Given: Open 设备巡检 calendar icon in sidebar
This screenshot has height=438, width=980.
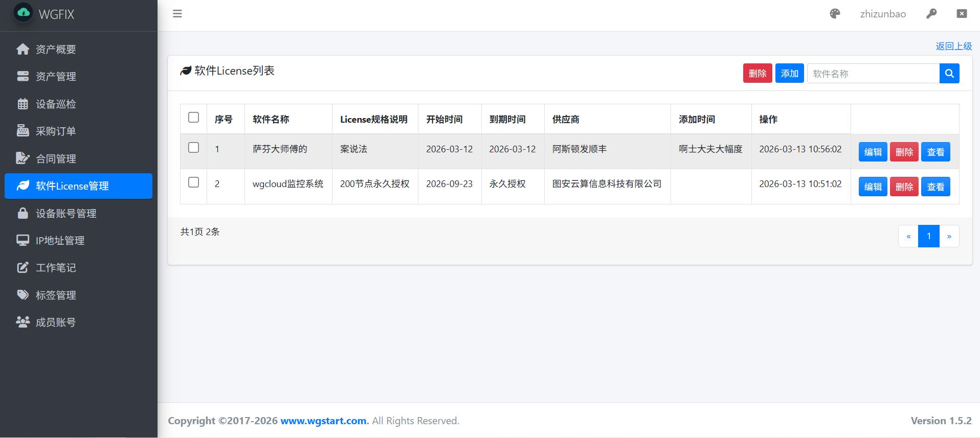Looking at the screenshot, I should point(23,104).
